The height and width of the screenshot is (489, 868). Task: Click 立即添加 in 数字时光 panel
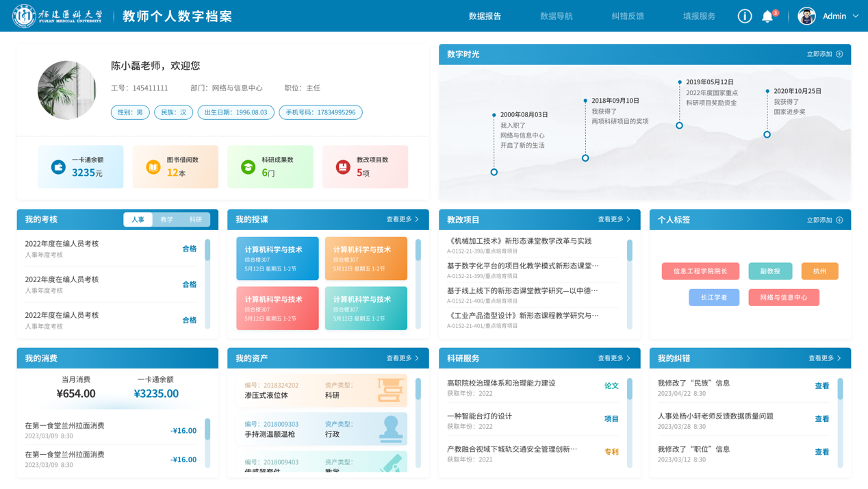(x=824, y=54)
